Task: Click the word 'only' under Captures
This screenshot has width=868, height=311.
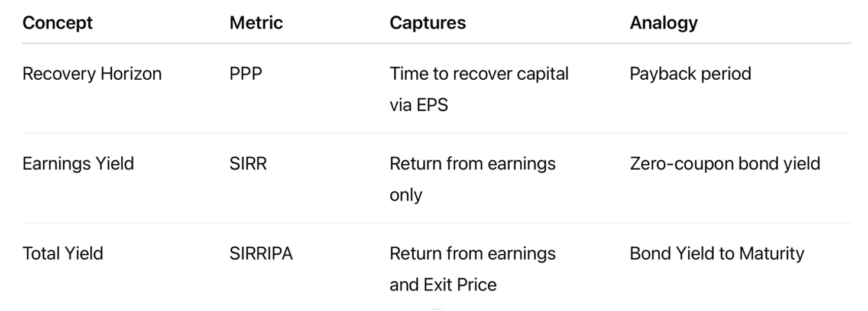Action: coord(406,195)
